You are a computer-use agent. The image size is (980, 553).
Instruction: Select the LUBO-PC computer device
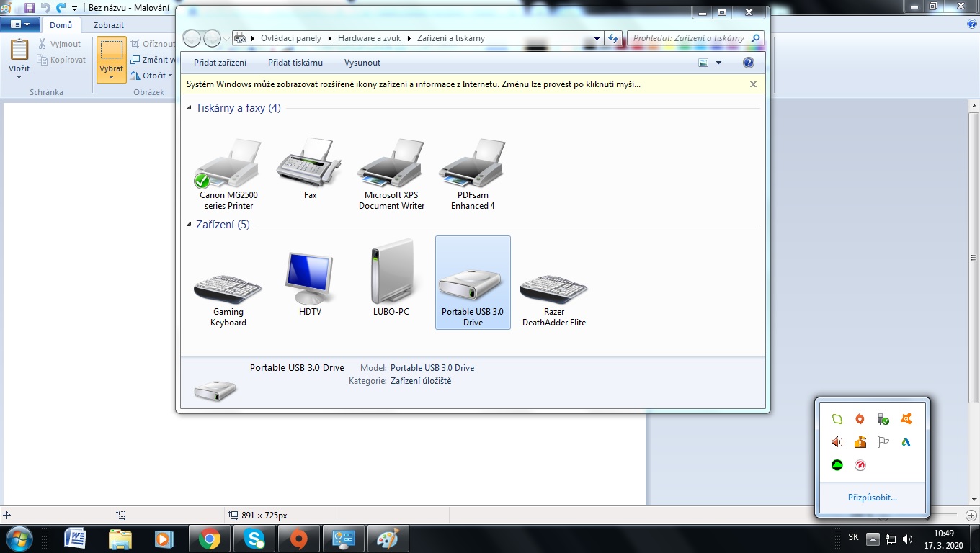click(391, 278)
